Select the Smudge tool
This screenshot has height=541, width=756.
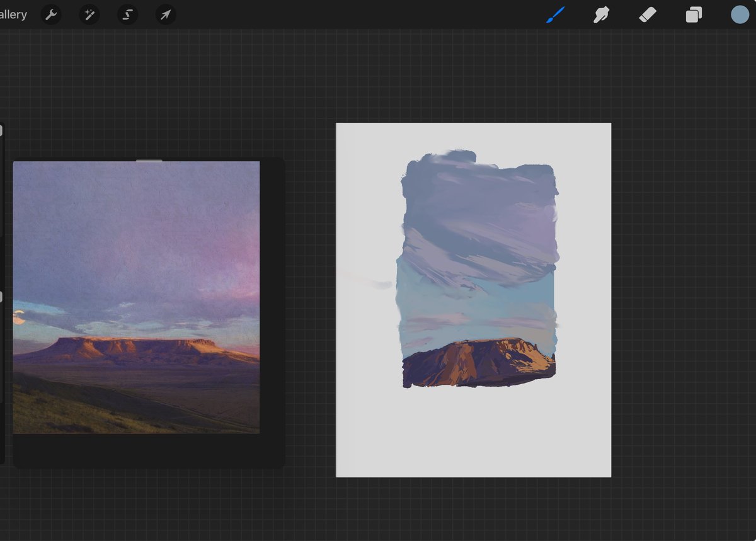click(602, 14)
